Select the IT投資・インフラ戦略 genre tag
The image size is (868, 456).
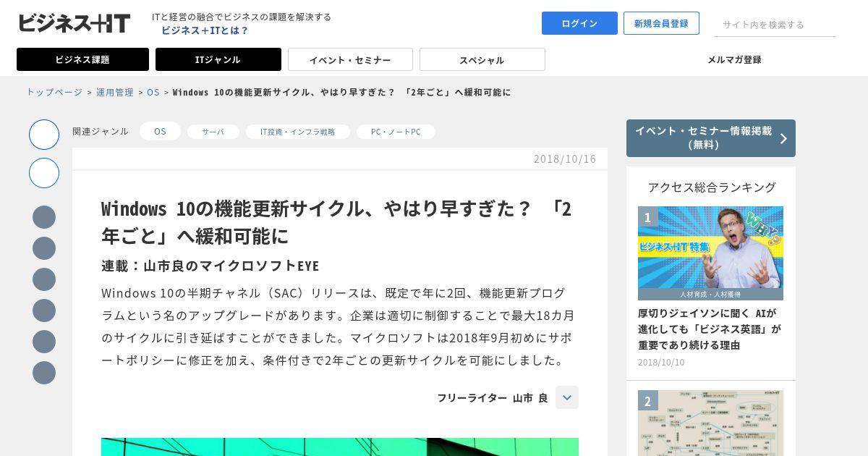[x=298, y=132]
